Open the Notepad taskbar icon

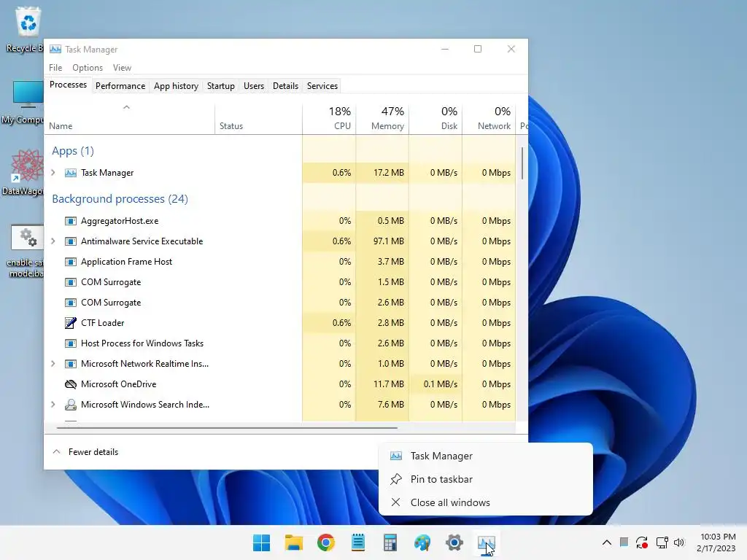[357, 542]
